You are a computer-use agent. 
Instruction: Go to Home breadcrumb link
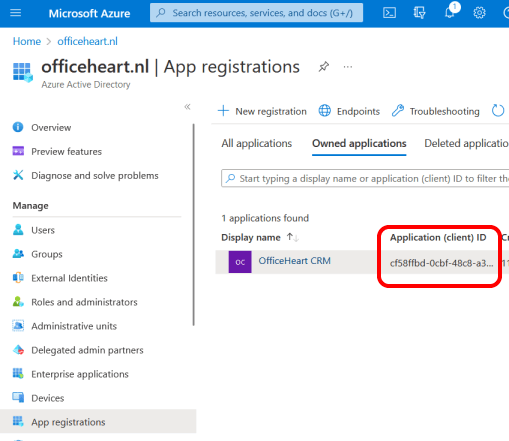click(27, 41)
